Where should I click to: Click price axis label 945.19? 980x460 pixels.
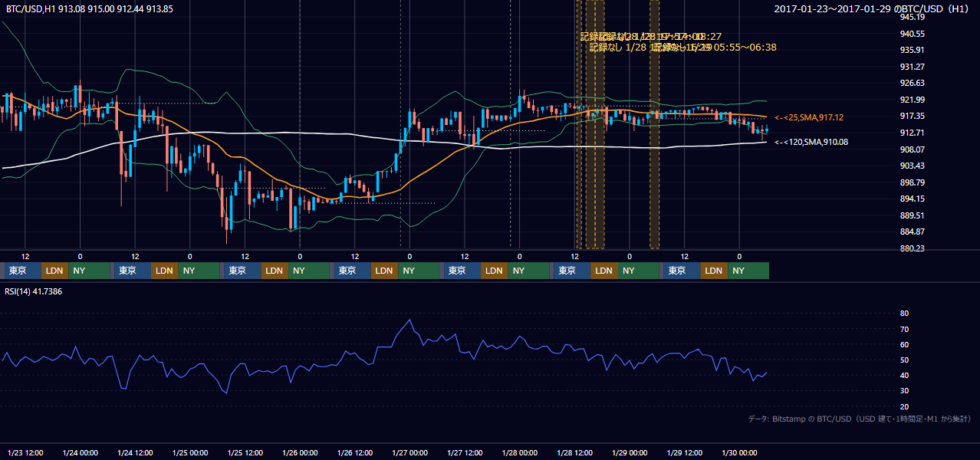(x=912, y=17)
